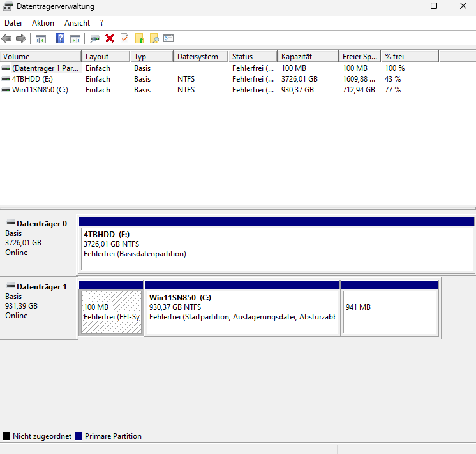
Task: Click the Back arrow toolbar icon
Action: click(x=6, y=38)
